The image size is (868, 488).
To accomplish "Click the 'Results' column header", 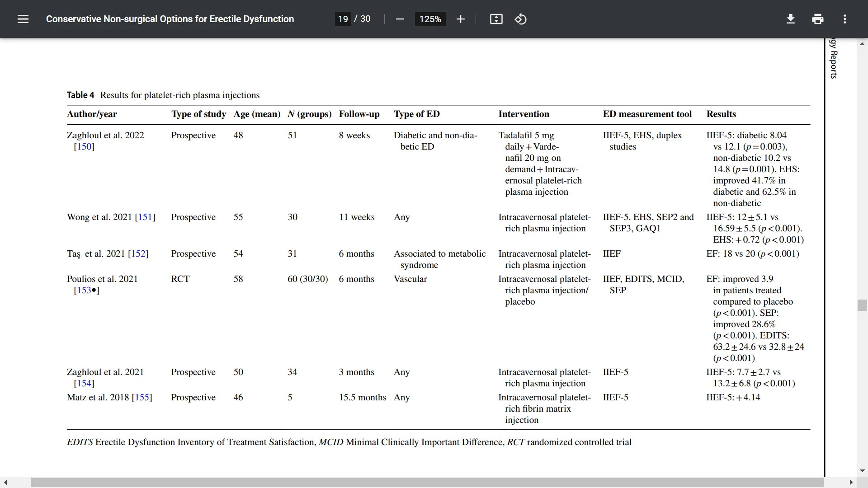I will (721, 114).
